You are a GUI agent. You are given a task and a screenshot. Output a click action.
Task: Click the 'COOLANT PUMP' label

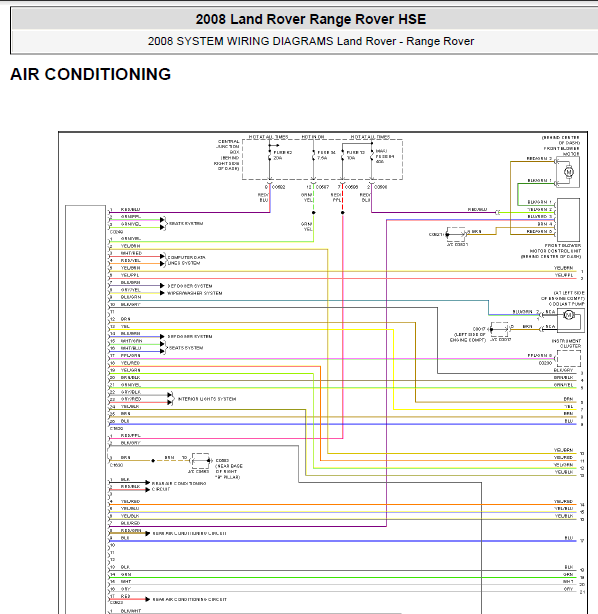coord(567,304)
